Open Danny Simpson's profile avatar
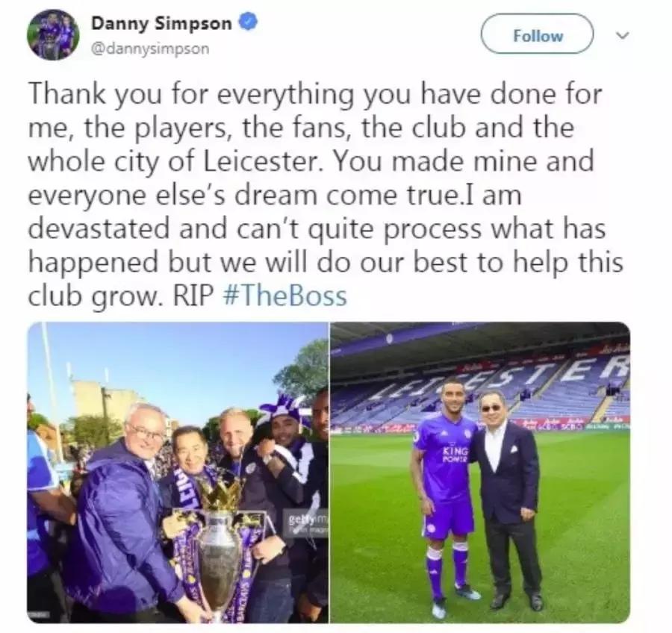Screen dimensions: 672x633 point(53,34)
